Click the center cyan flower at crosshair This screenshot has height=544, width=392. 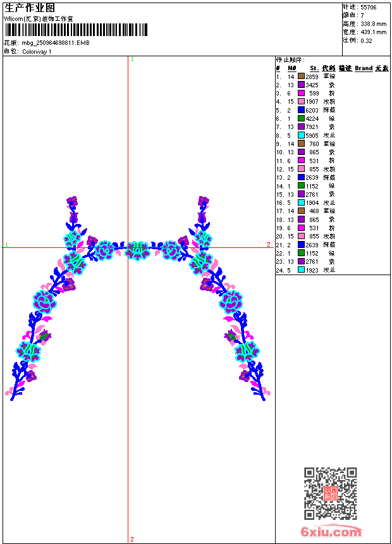click(137, 250)
